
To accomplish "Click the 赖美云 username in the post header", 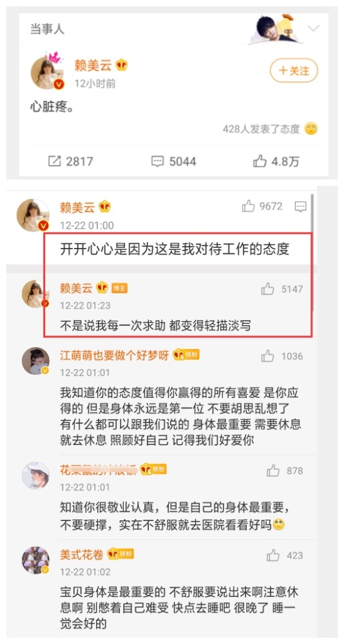I will click(x=93, y=65).
